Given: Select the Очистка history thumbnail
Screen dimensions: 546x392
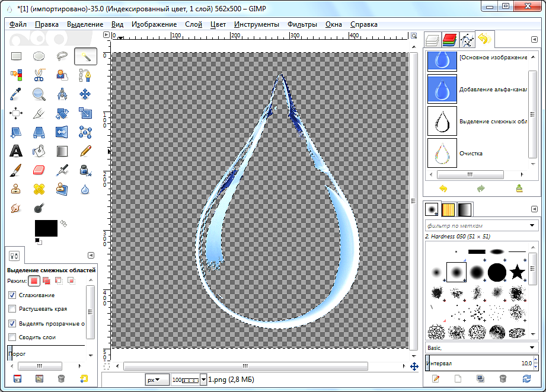Looking at the screenshot, I should coord(442,153).
